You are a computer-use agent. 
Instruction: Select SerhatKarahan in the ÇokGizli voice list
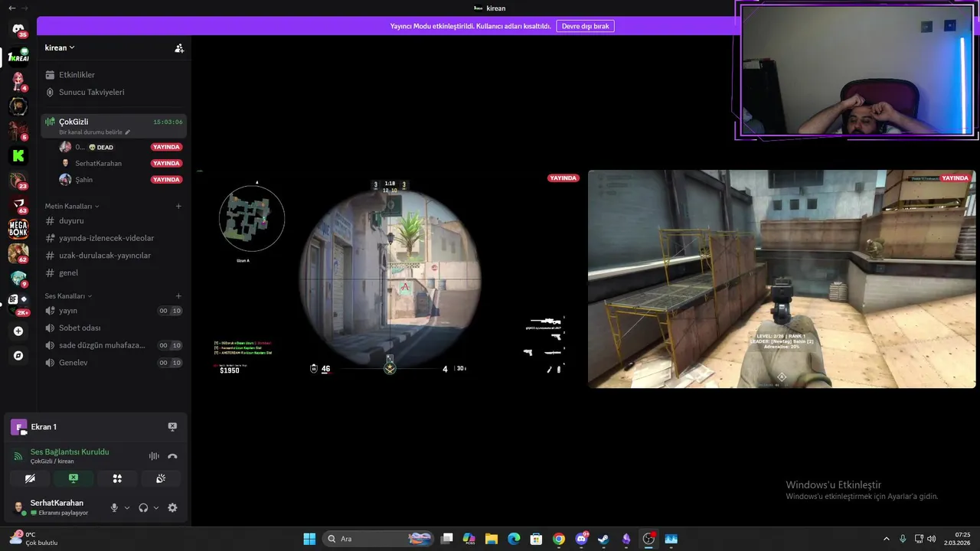click(98, 163)
